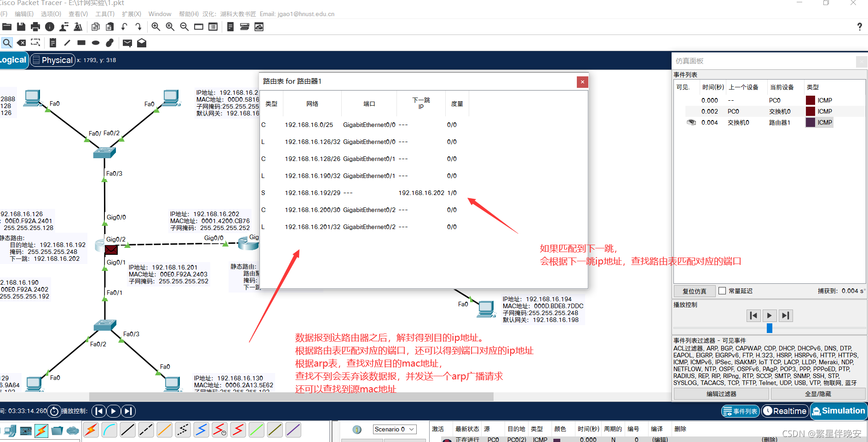
Task: Switch to Realtime mode
Action: [x=785, y=411]
